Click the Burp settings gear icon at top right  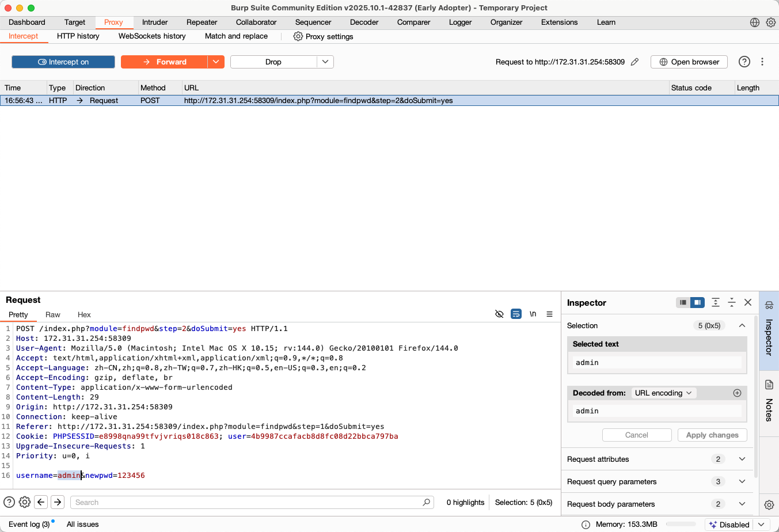pyautogui.click(x=770, y=22)
